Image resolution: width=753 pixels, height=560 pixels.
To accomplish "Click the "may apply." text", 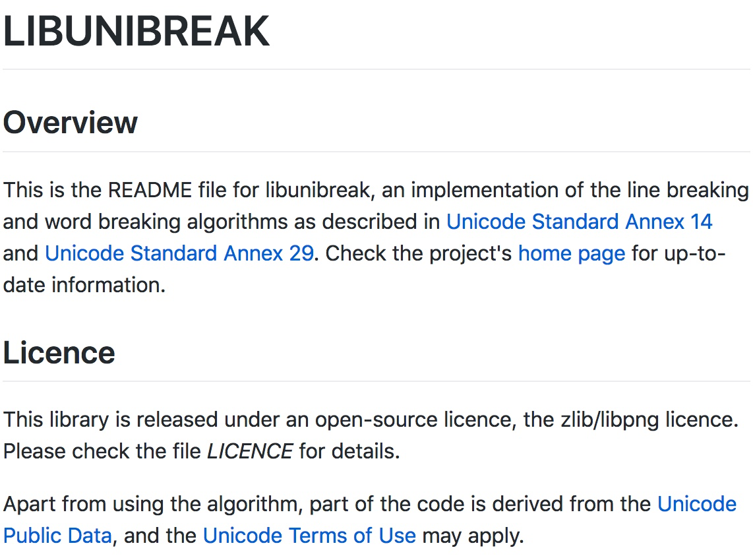I will (x=473, y=536).
